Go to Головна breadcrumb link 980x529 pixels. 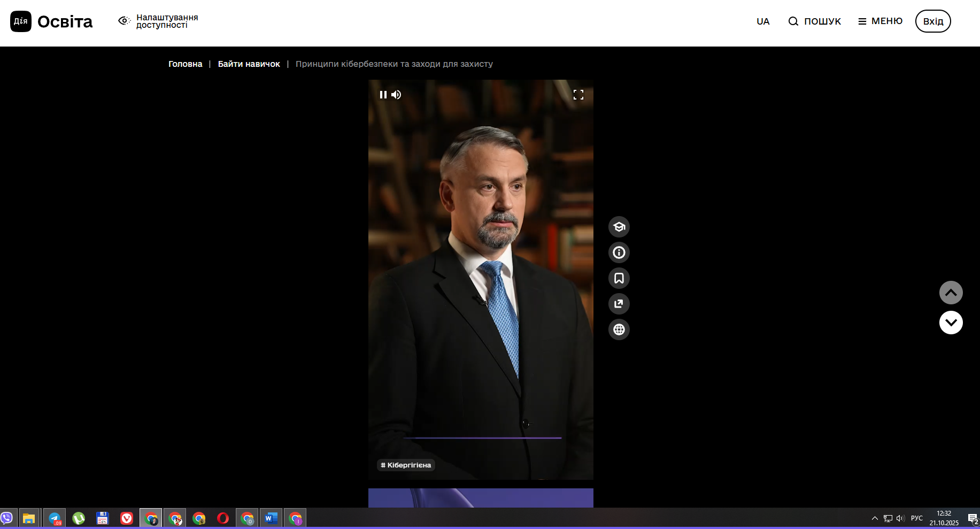tap(185, 64)
